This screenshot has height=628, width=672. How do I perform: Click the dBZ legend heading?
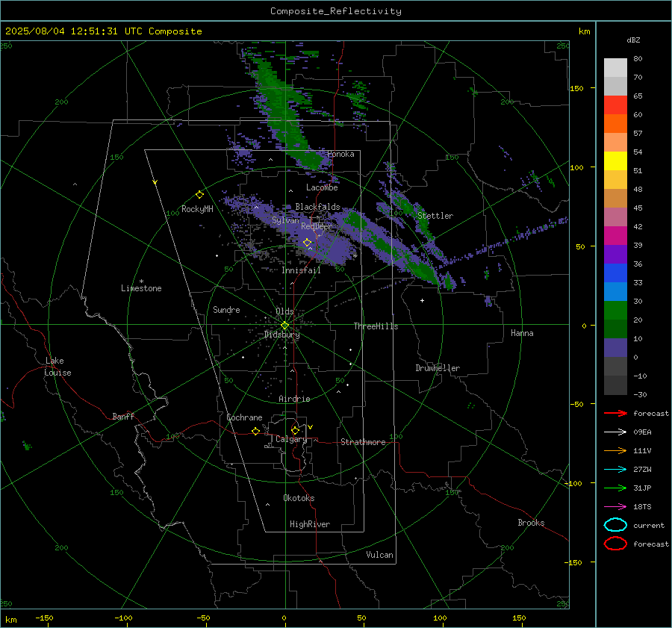pyautogui.click(x=633, y=40)
